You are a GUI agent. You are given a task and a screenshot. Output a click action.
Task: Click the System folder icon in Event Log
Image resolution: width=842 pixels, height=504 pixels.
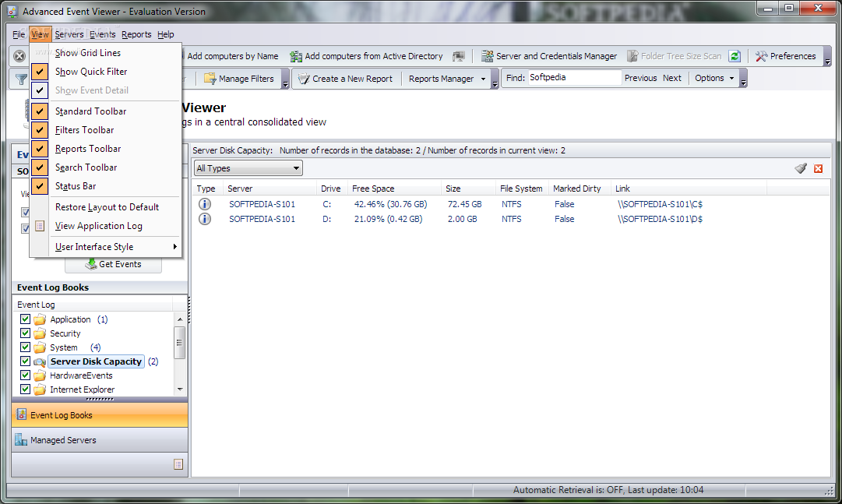click(40, 347)
